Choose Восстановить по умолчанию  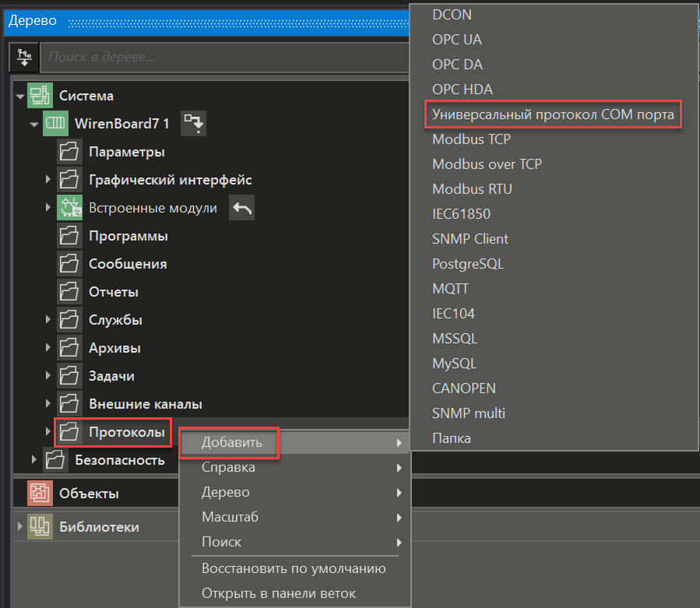294,569
